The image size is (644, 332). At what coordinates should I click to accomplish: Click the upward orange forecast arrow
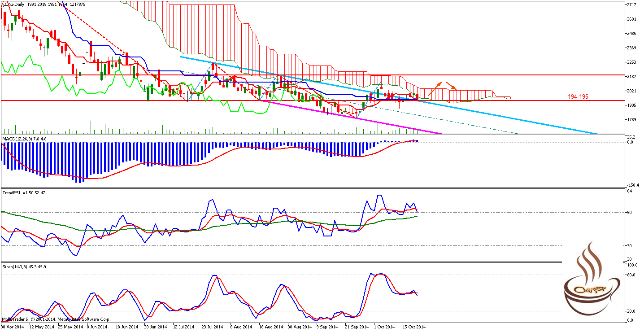pos(434,89)
